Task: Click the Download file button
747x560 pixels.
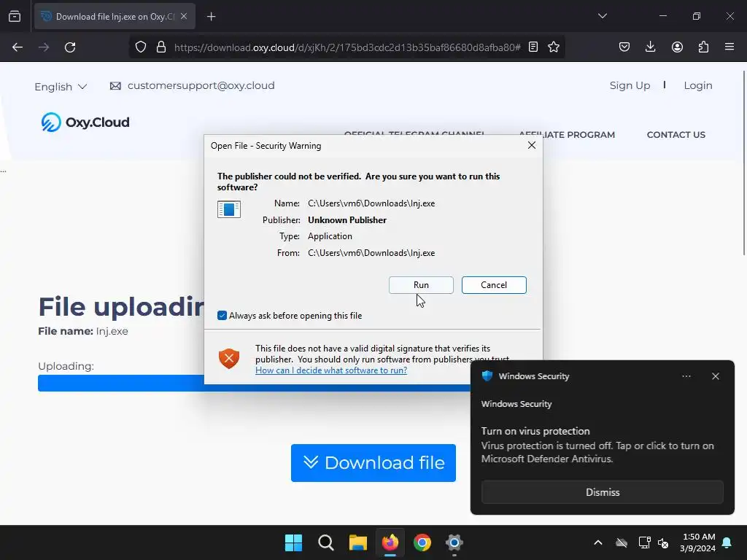Action: 373,463
